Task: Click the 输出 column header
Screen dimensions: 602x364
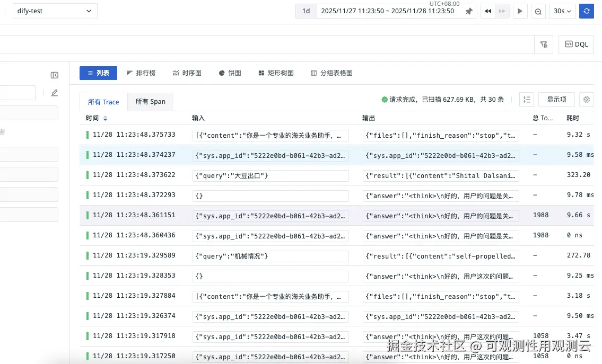Action: tap(369, 118)
